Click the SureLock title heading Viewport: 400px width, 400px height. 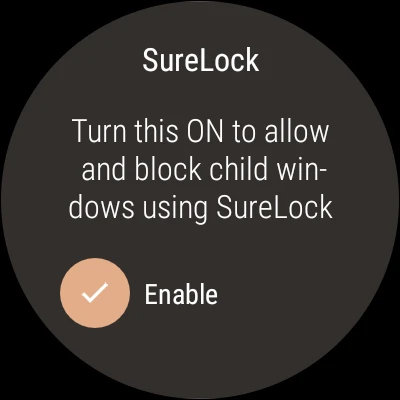coord(201,60)
